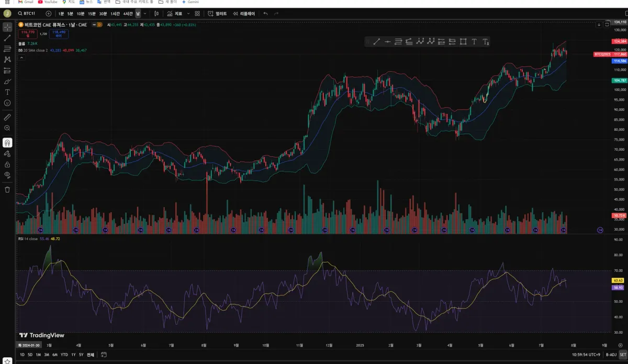Image resolution: width=628 pixels, height=364 pixels.
Task: Select the ruler measure tool
Action: click(x=7, y=117)
